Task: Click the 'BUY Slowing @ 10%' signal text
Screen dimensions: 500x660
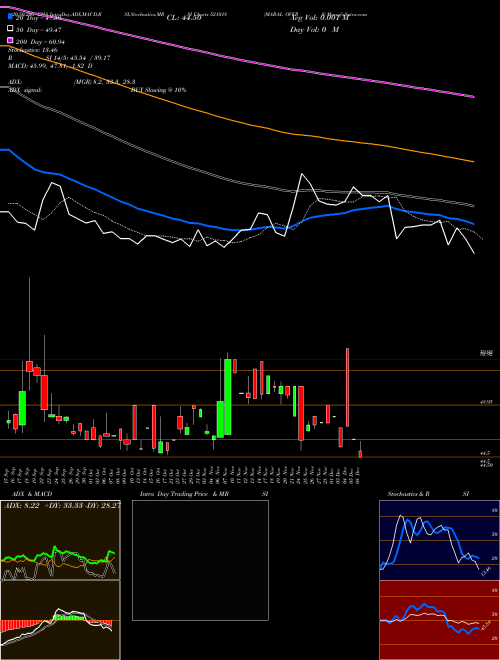Action: click(x=159, y=90)
